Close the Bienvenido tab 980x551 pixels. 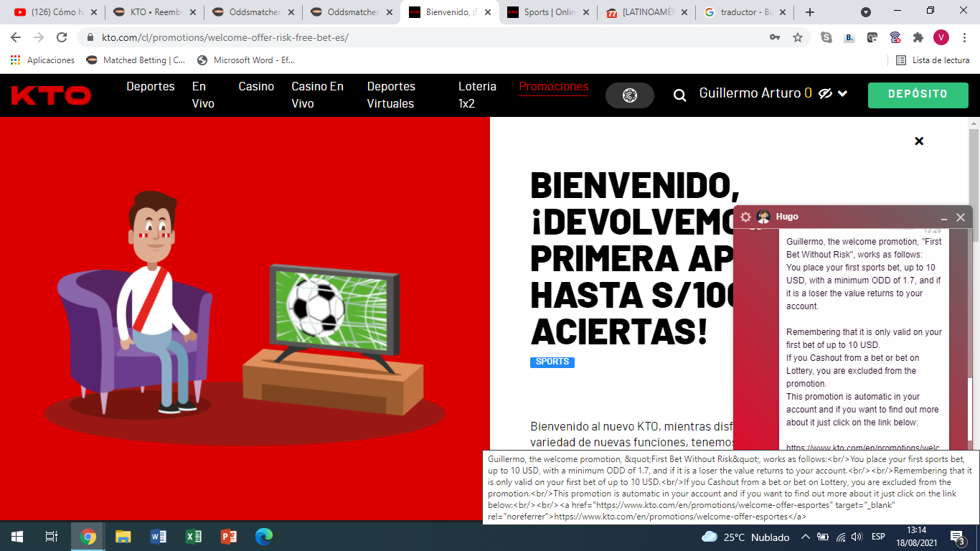coord(486,12)
